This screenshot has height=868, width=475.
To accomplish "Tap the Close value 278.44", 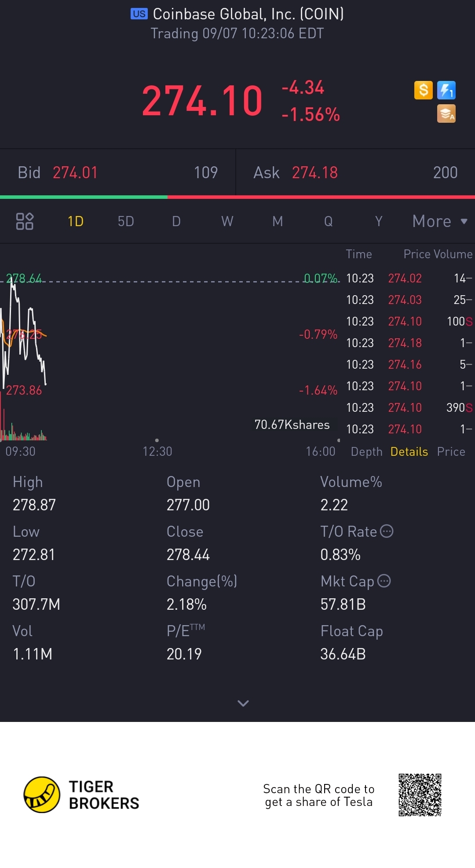I will (x=188, y=555).
